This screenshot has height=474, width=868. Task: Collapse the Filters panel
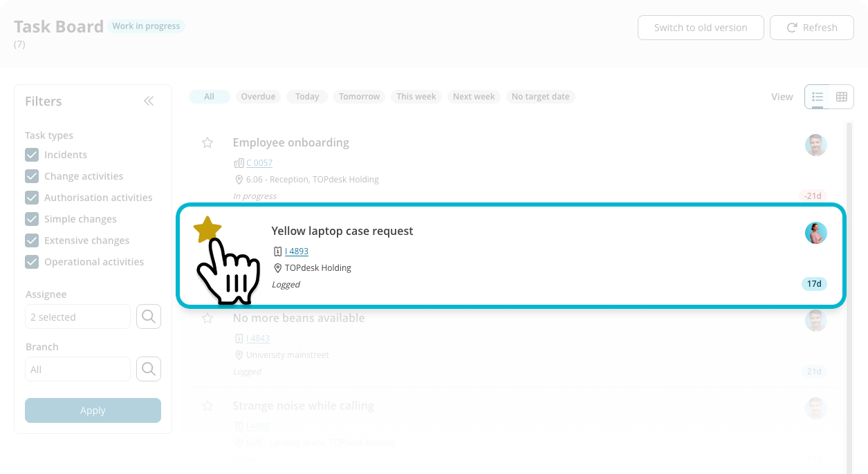click(x=149, y=102)
